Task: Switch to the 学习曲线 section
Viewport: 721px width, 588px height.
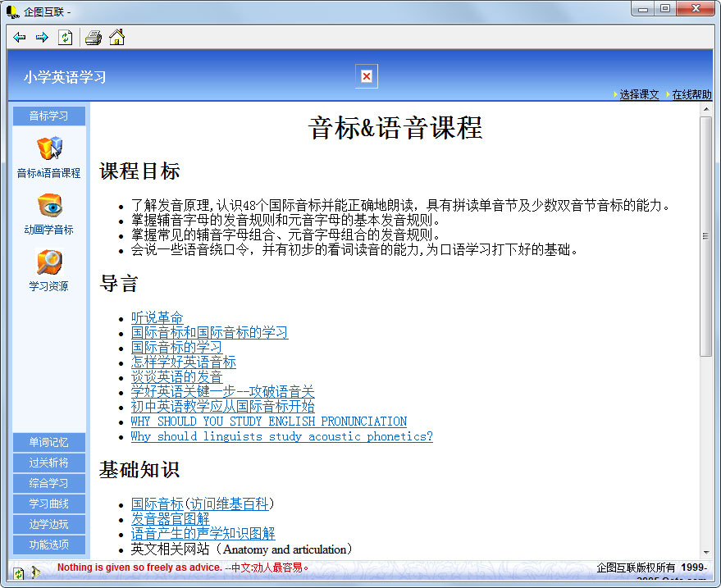Action: coord(49,504)
